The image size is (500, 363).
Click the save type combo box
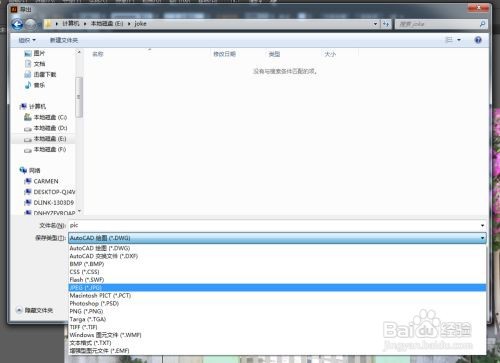pyautogui.click(x=277, y=238)
